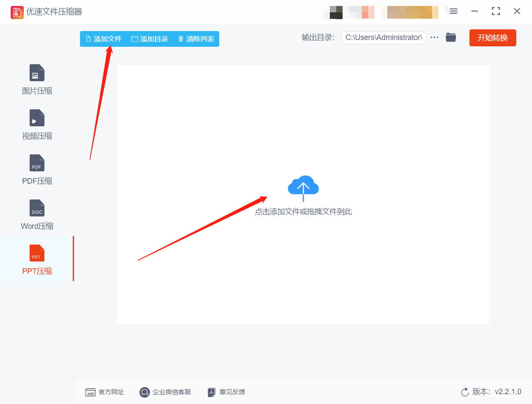Select the 图片压缩 image compression icon
Image resolution: width=532 pixels, height=404 pixels.
(37, 73)
